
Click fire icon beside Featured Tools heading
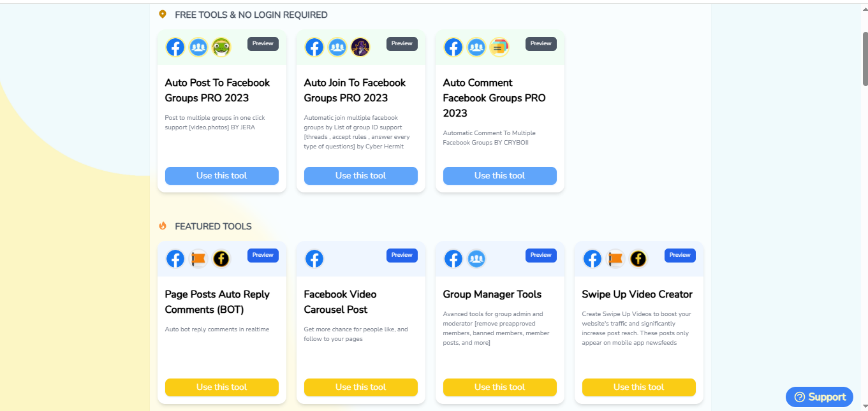[163, 226]
